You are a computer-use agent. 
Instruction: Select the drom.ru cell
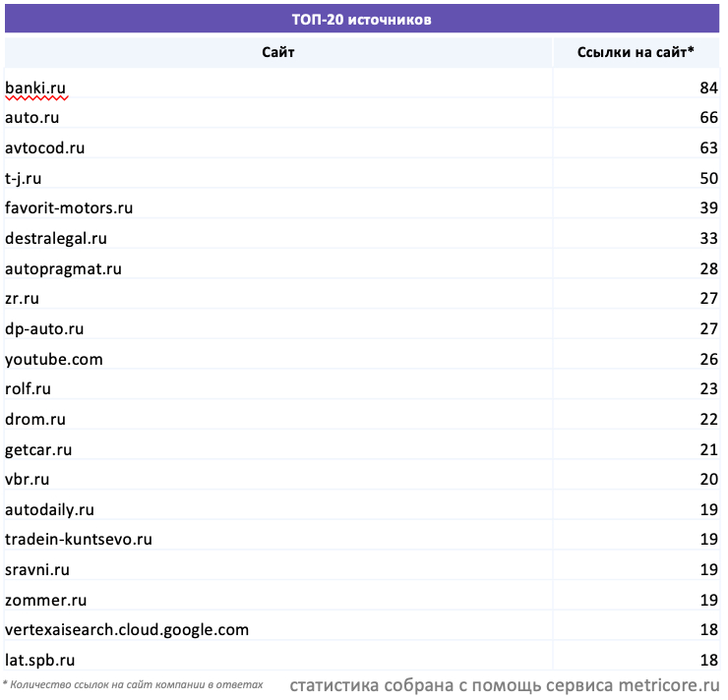click(x=35, y=420)
